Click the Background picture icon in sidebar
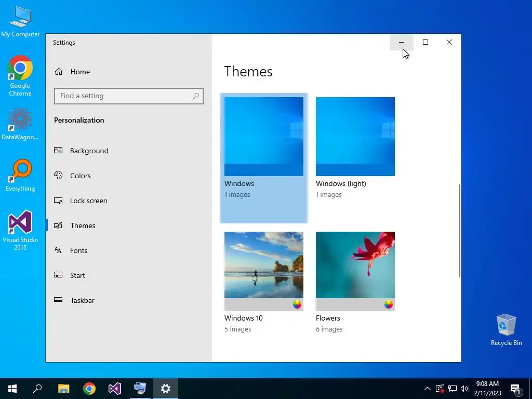The image size is (532, 399). coord(58,150)
